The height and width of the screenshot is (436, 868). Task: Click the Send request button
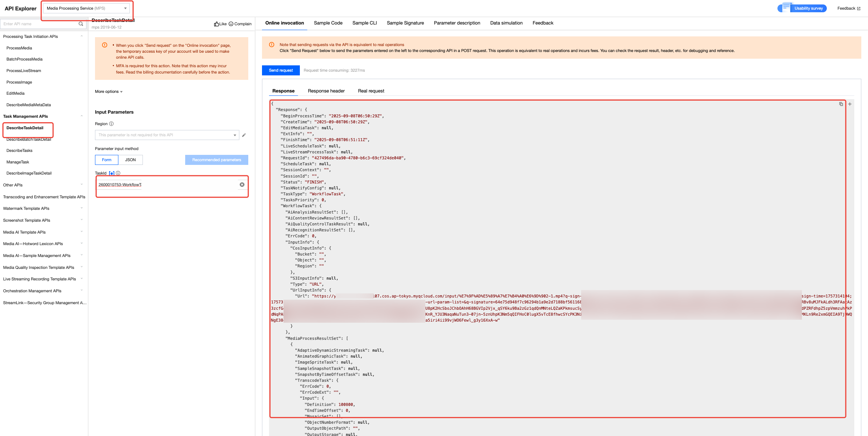[281, 70]
